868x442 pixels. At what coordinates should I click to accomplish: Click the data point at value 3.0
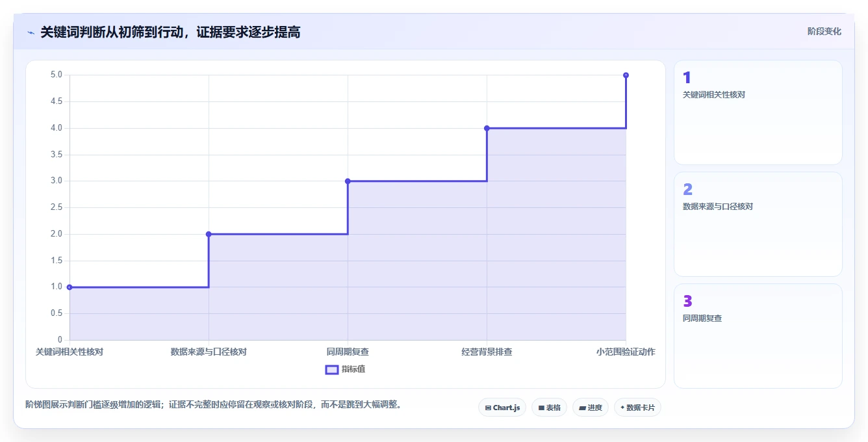(x=348, y=181)
